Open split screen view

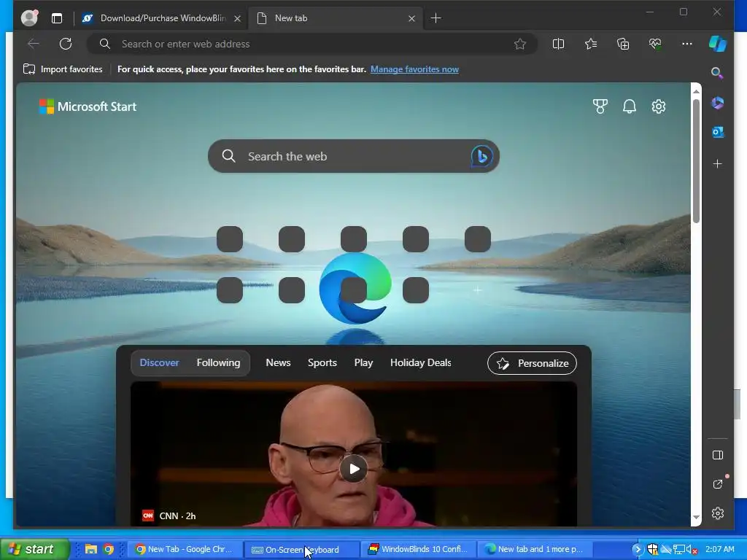point(558,44)
